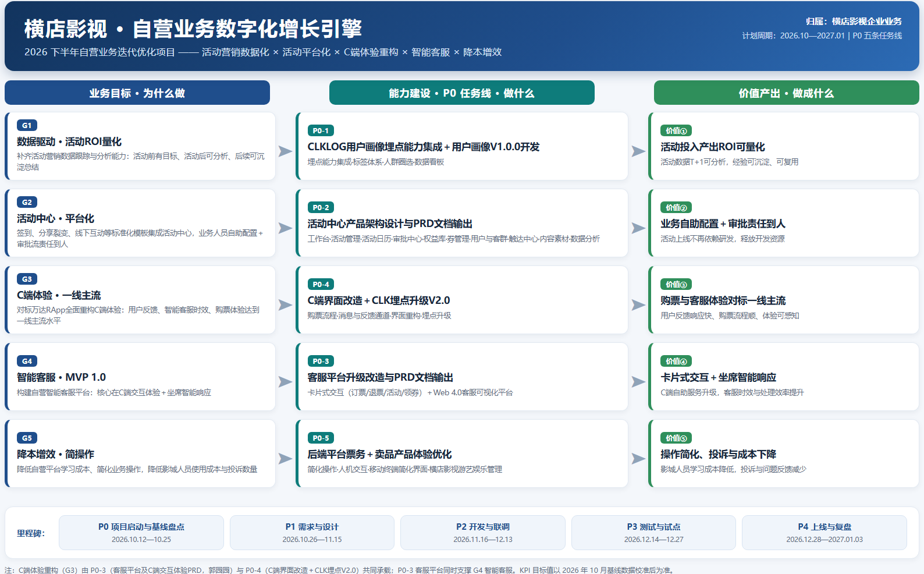This screenshot has height=574, width=924.
Task: Select the P2 开发与联调 milestone card
Action: [483, 533]
